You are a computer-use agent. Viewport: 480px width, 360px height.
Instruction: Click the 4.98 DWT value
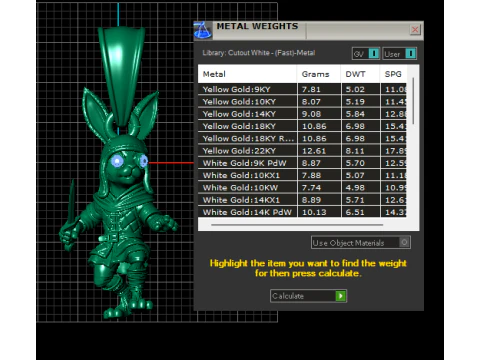(x=355, y=188)
